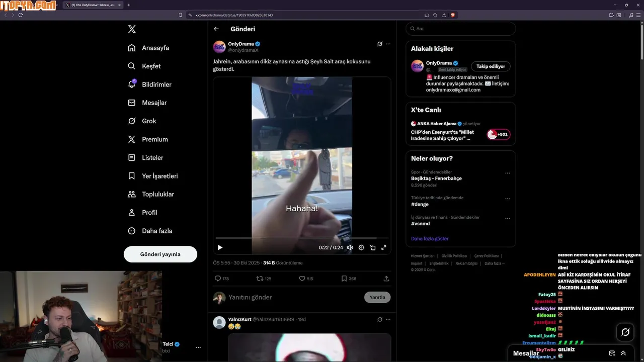Open Premium page
The height and width of the screenshot is (362, 644).
(148, 139)
